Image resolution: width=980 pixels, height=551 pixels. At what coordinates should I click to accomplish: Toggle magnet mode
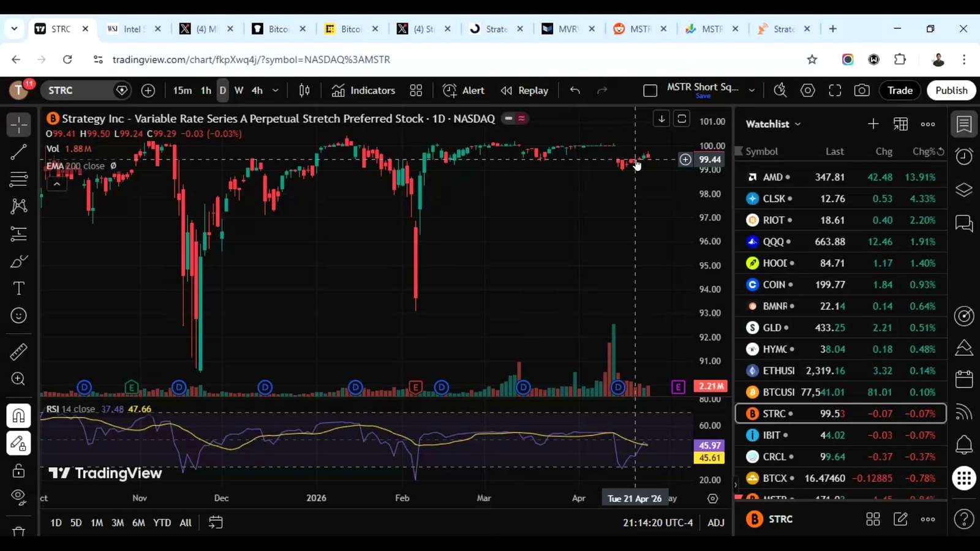tap(19, 416)
